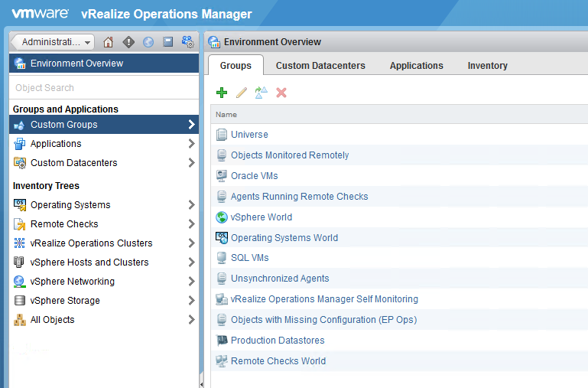
Task: Switch to the Applications tab
Action: pyautogui.click(x=416, y=66)
